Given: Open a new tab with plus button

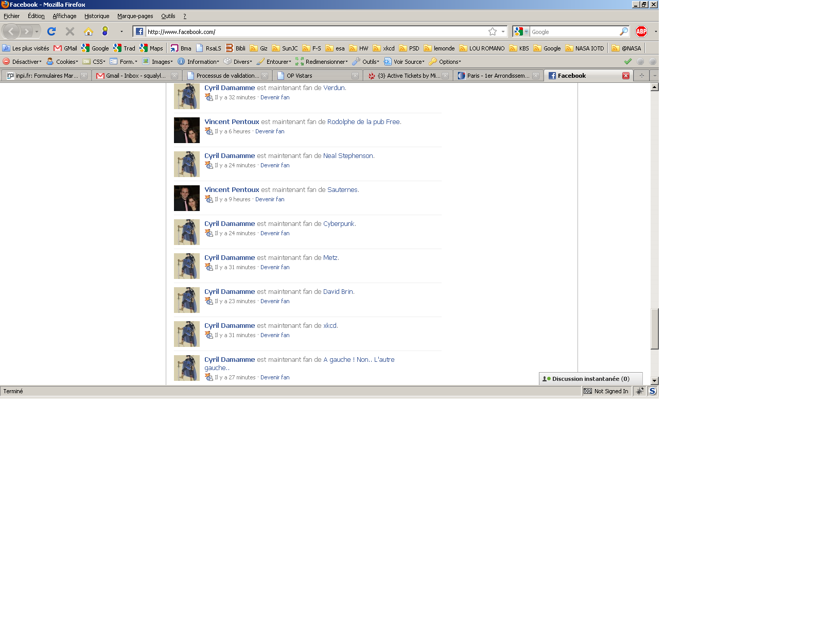Looking at the screenshot, I should [x=642, y=76].
